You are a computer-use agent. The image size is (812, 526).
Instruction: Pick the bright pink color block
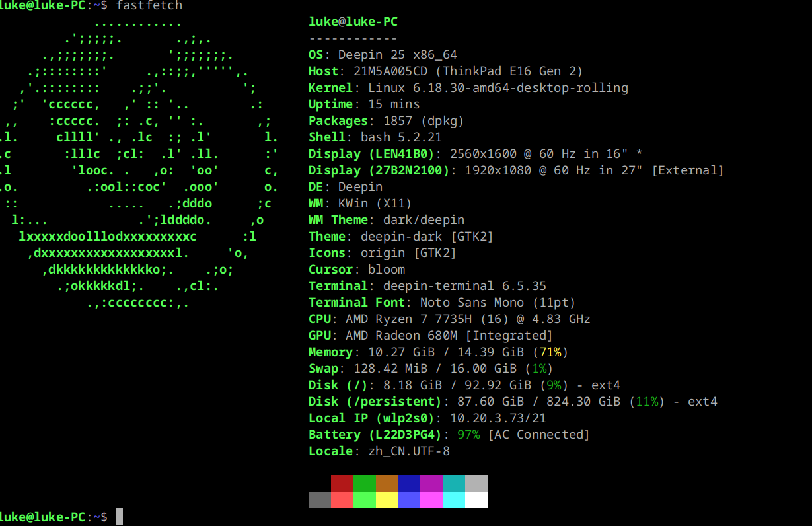pyautogui.click(x=431, y=500)
